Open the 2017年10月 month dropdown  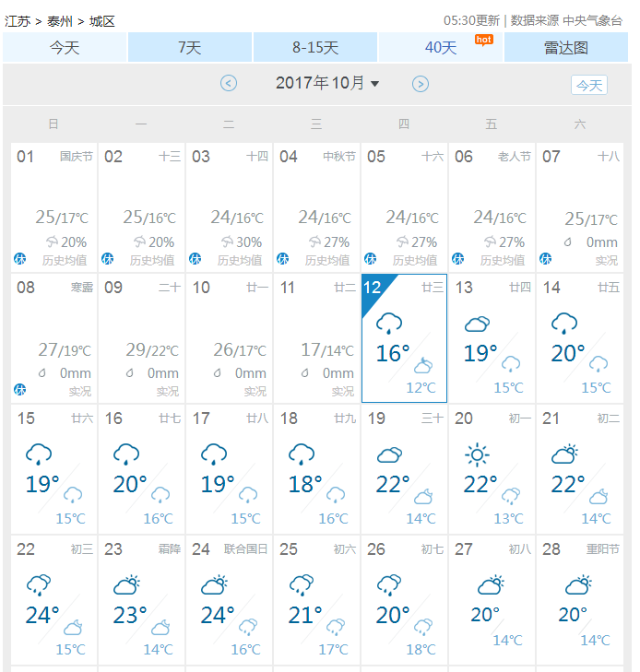327,83
